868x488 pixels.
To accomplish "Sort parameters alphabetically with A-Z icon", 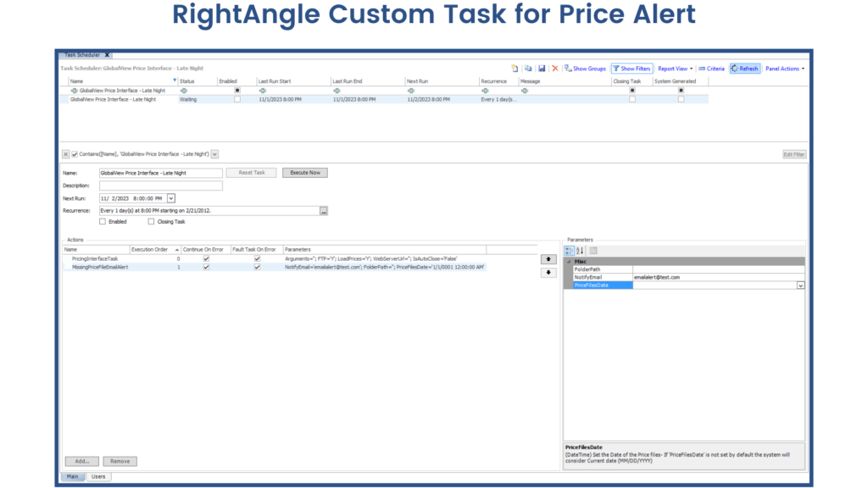I will tap(581, 251).
